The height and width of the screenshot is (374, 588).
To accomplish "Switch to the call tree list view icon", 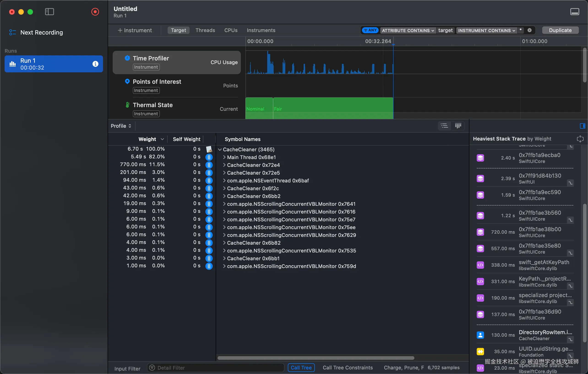I will 444,126.
